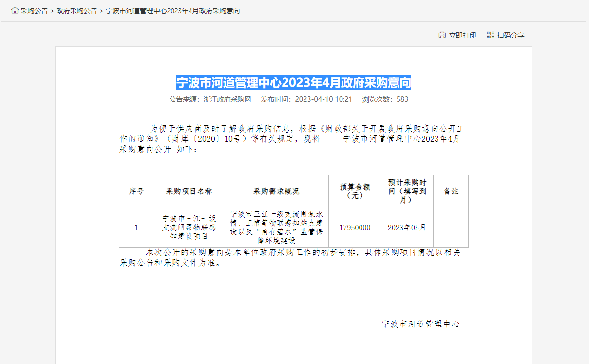Go to 政府采购公告 breadcrumb link
589x364 pixels.
(x=76, y=11)
